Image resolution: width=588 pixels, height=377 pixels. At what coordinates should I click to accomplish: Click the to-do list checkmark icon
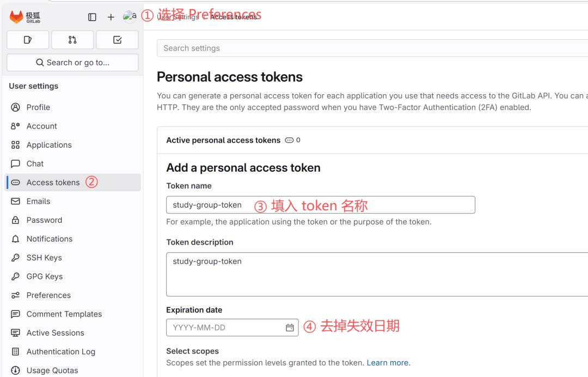point(117,39)
